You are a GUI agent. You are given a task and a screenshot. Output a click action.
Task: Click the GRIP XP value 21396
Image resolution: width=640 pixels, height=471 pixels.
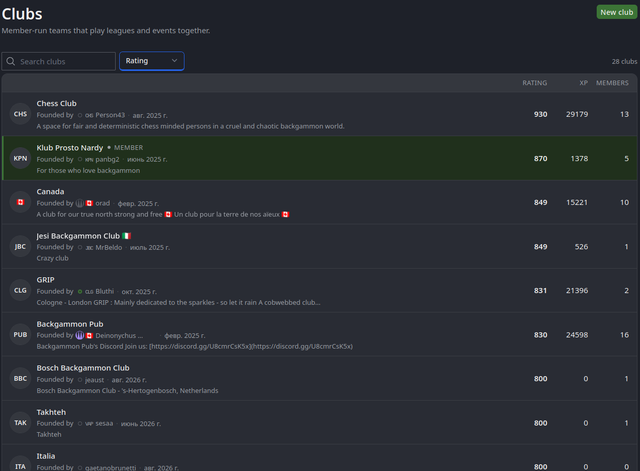click(577, 291)
